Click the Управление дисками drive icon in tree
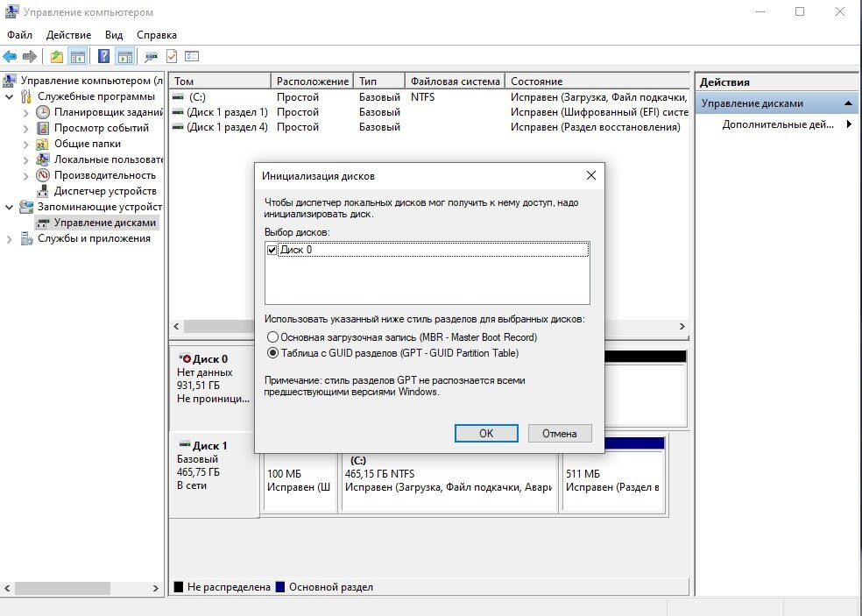The width and height of the screenshot is (862, 616). tap(42, 223)
